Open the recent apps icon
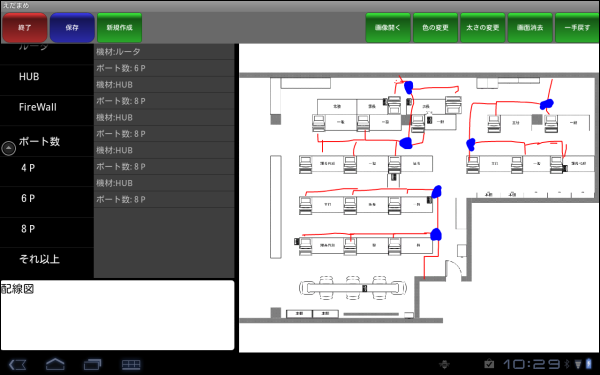 point(93,364)
